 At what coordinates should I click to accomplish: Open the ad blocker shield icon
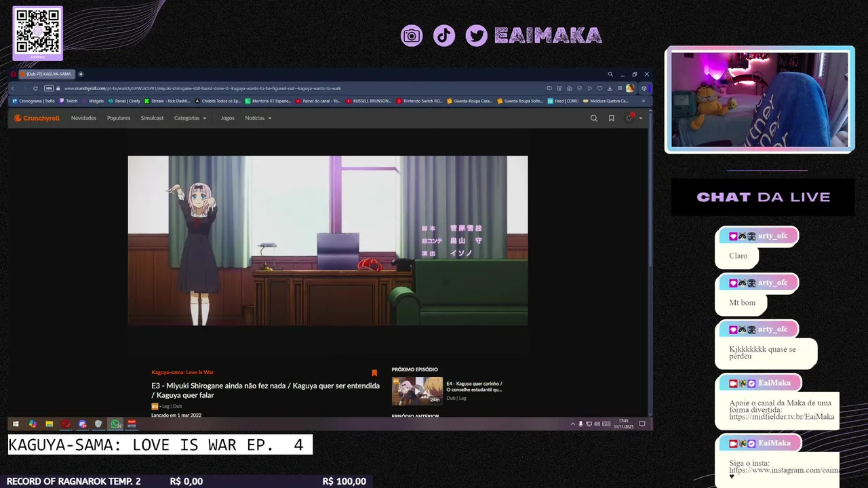(x=579, y=88)
